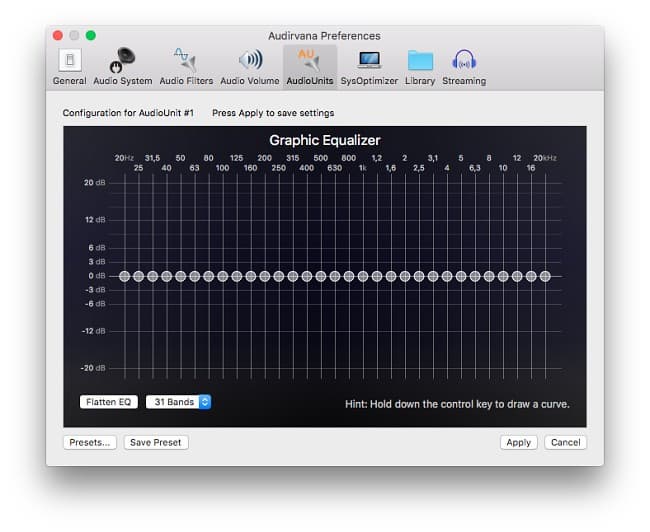Click the 5 kHz band slider knob

461,276
